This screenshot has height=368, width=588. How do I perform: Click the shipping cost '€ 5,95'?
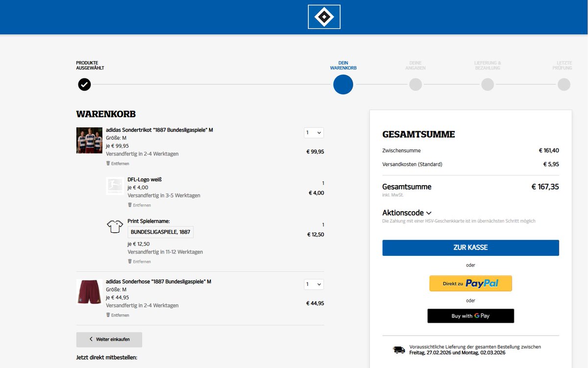tap(551, 164)
